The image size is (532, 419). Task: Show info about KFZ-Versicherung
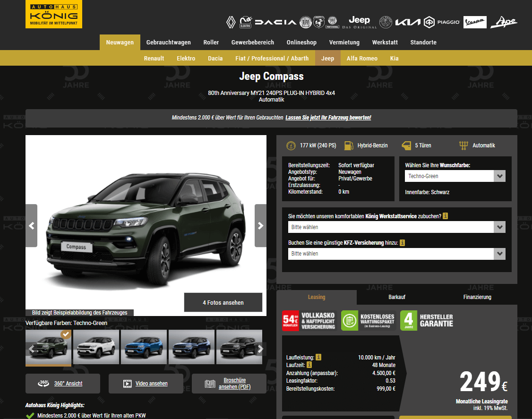(402, 243)
